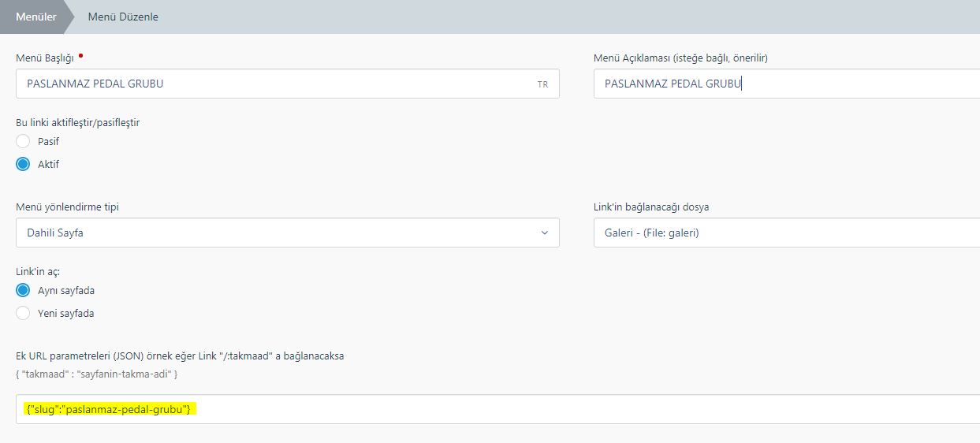Choose the Yeni sayfada radio option

coord(23,313)
